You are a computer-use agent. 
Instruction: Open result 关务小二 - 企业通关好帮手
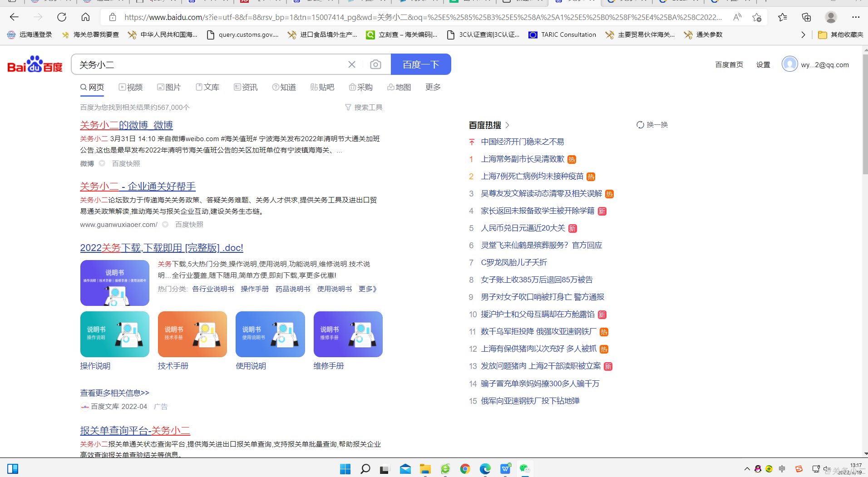(x=138, y=187)
